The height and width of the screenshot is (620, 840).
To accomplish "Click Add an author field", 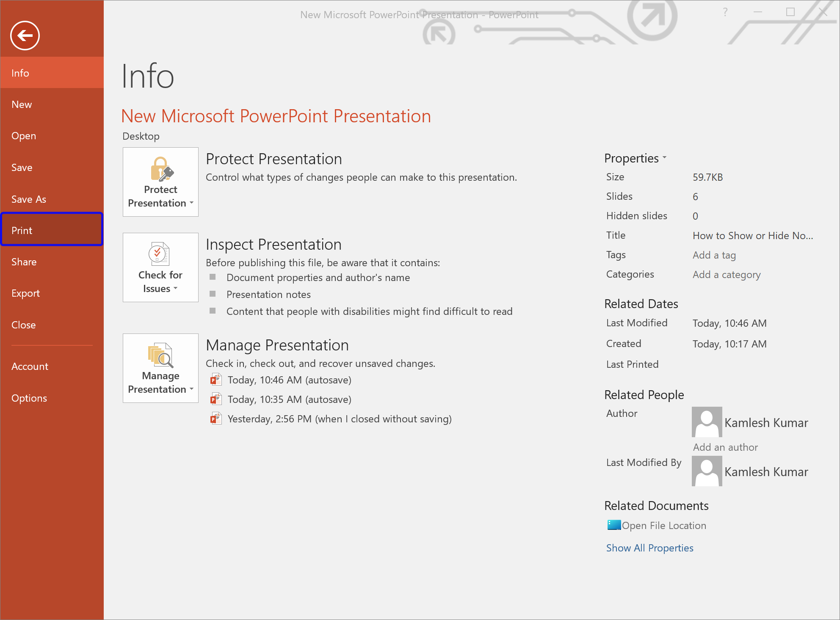I will click(725, 447).
